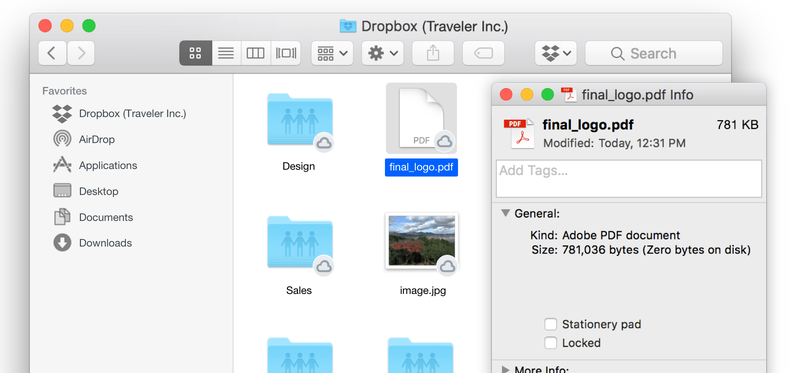Switch to column view in Finder toolbar
This screenshot has width=800, height=373.
pyautogui.click(x=256, y=54)
